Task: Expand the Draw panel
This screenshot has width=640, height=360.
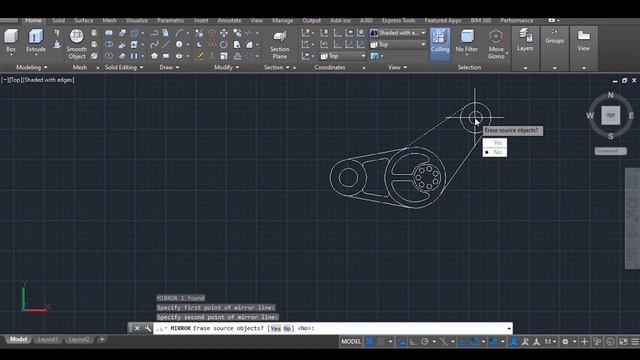Action: tap(169, 67)
